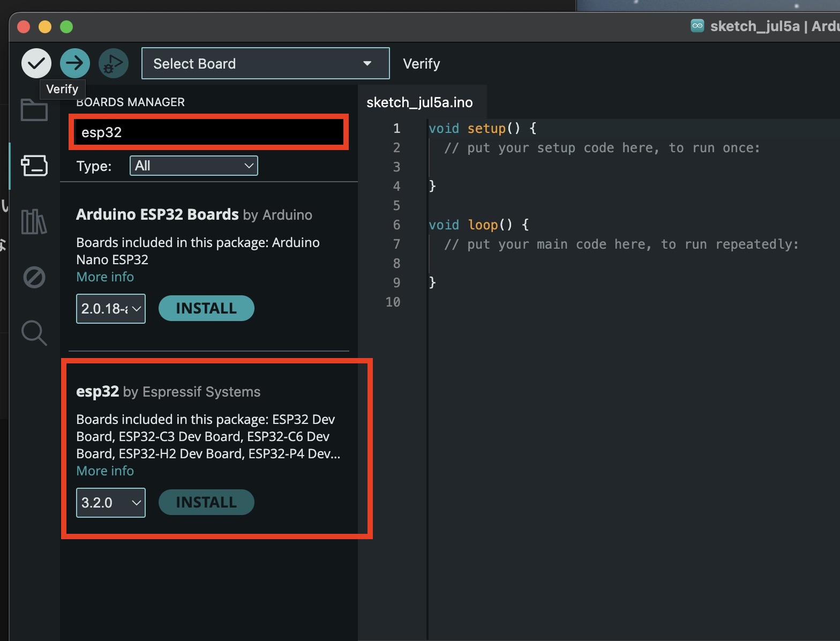Image resolution: width=840 pixels, height=641 pixels.
Task: Open the Select Board dropdown
Action: 265,63
